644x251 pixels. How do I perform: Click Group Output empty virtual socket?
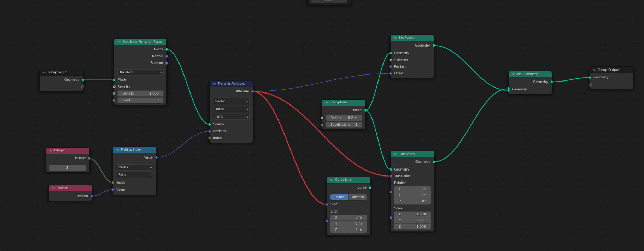click(x=590, y=84)
